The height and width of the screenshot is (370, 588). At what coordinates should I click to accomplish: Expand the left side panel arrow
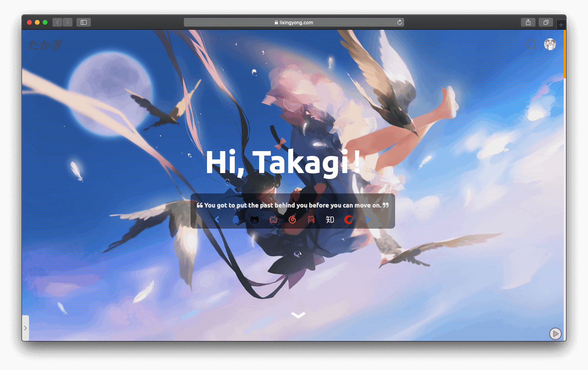click(25, 328)
